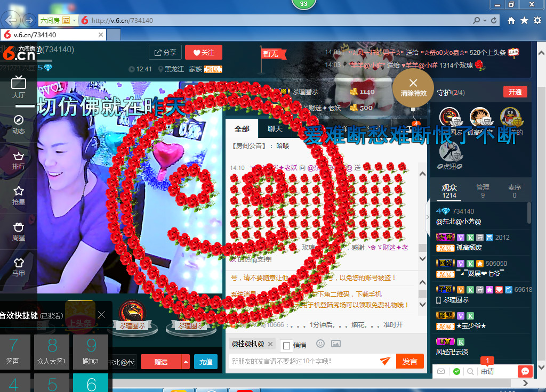The height and width of the screenshot is (392, 546).
Task: Open the browser home page icon
Action: [x=511, y=21]
